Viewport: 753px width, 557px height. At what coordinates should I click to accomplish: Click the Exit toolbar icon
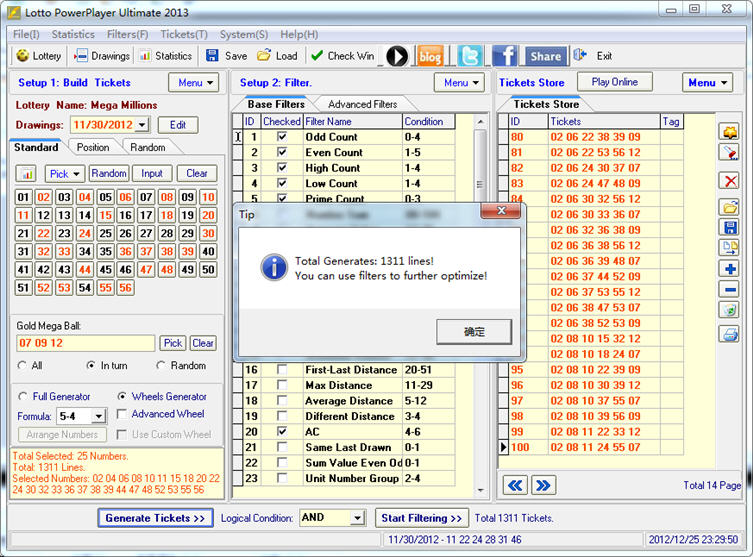(580, 55)
